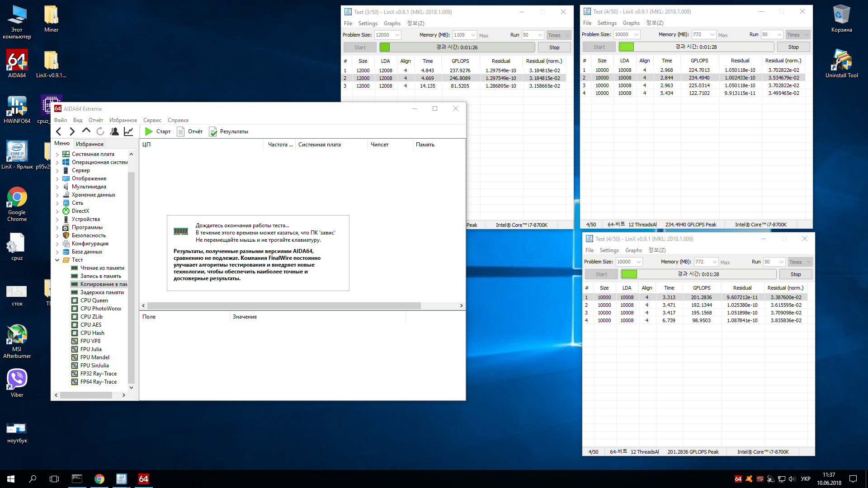Click the horizontal scrollbar under results pane
This screenshot has width=868, height=488.
284,306
